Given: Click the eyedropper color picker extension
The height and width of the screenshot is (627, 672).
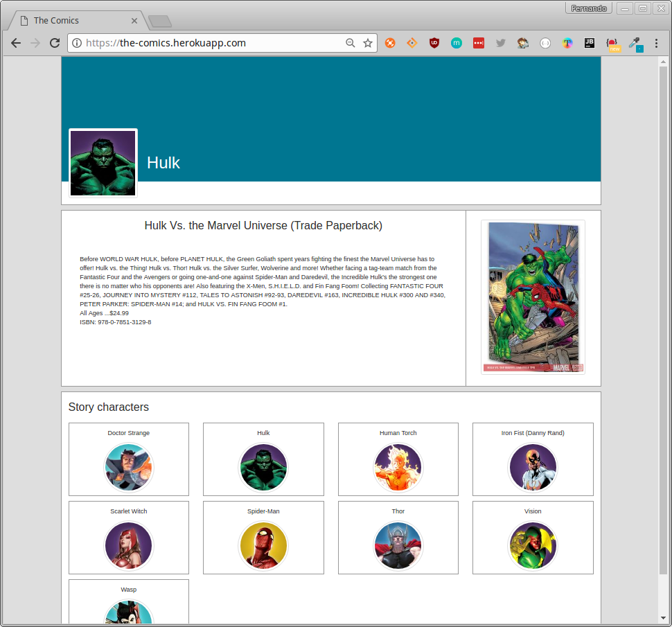Looking at the screenshot, I should [635, 44].
